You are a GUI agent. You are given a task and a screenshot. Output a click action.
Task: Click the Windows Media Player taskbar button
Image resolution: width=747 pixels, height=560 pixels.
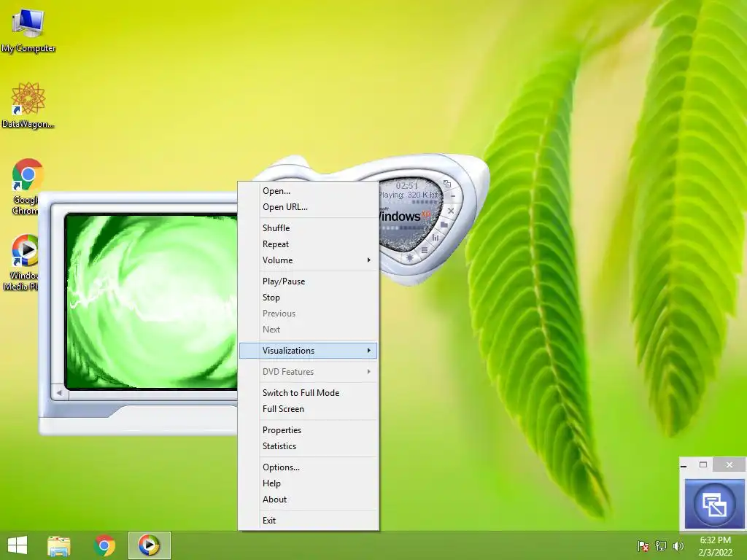pos(149,545)
